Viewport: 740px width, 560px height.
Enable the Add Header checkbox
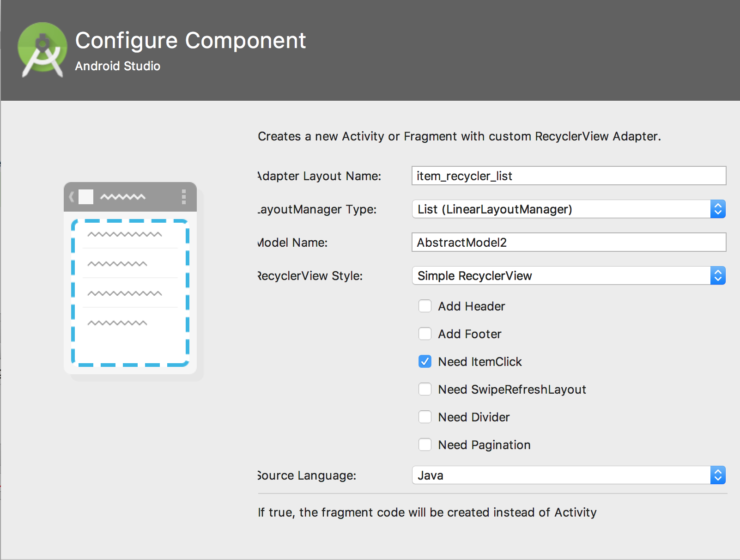point(425,306)
